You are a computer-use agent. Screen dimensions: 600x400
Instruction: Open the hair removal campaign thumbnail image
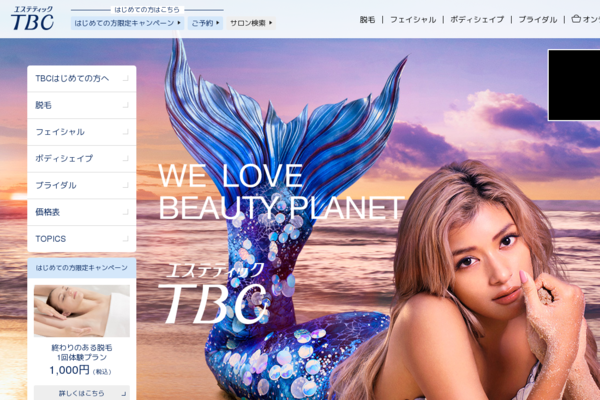pos(82,311)
